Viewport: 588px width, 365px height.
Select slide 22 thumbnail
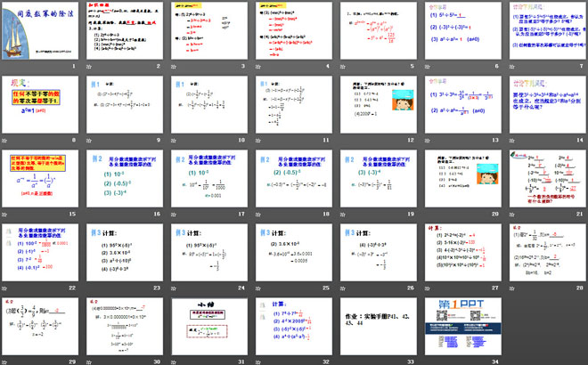point(42,253)
